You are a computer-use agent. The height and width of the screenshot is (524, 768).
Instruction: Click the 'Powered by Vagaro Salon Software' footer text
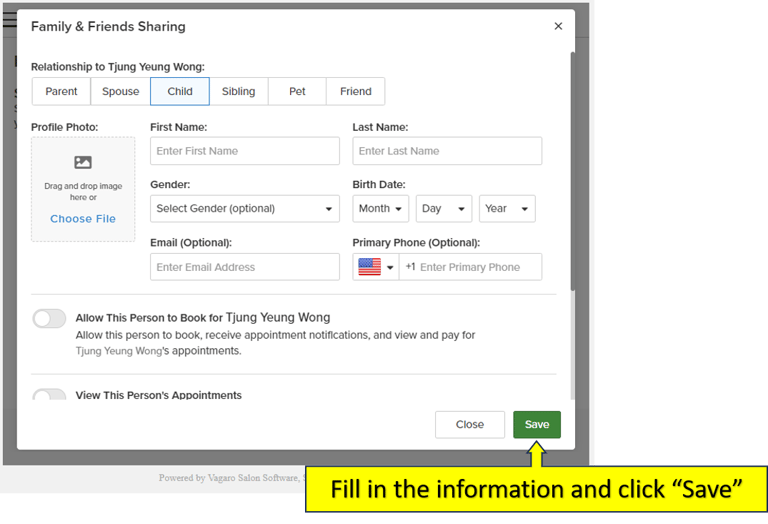(229, 478)
